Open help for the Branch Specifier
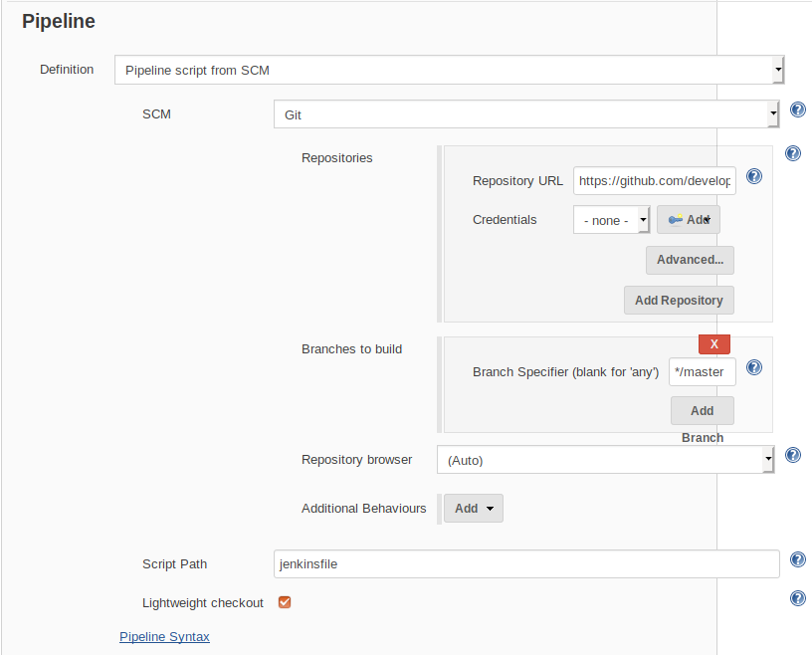 coord(753,366)
